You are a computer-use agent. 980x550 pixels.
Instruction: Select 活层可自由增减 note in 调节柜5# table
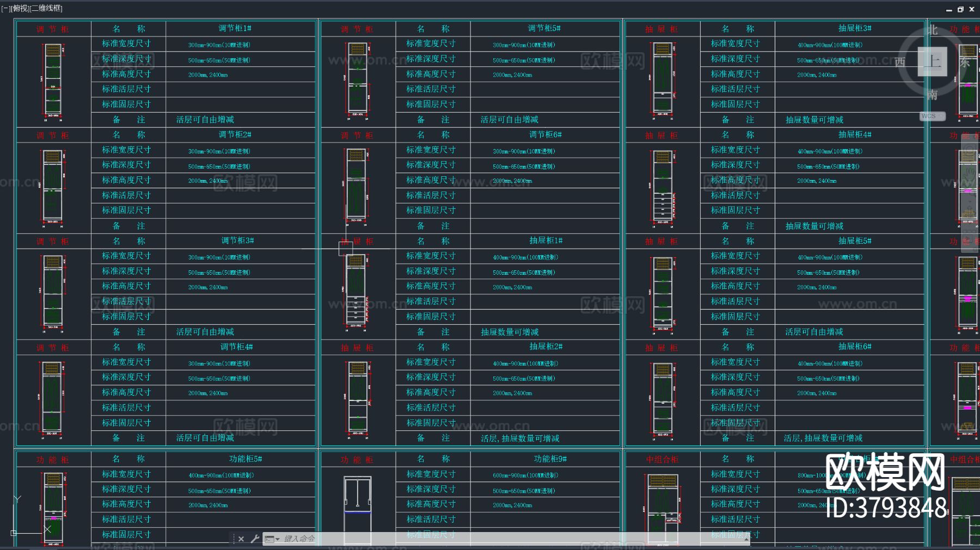point(510,120)
